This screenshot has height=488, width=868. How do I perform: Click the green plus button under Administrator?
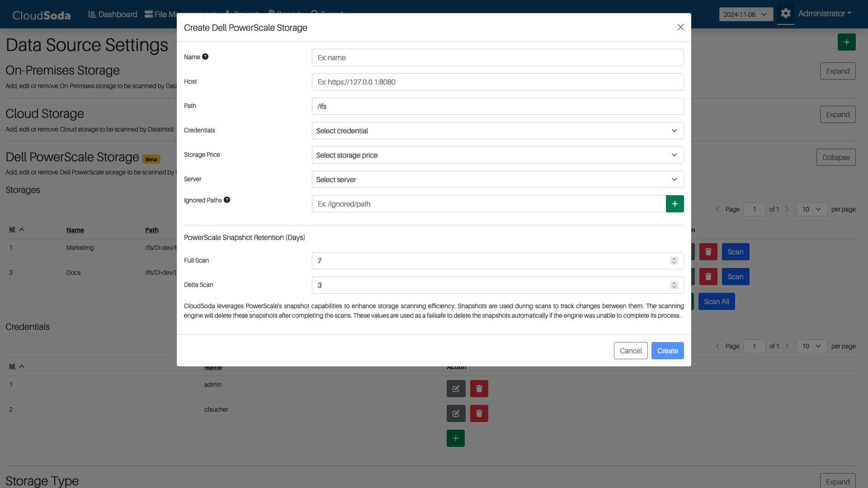[846, 42]
